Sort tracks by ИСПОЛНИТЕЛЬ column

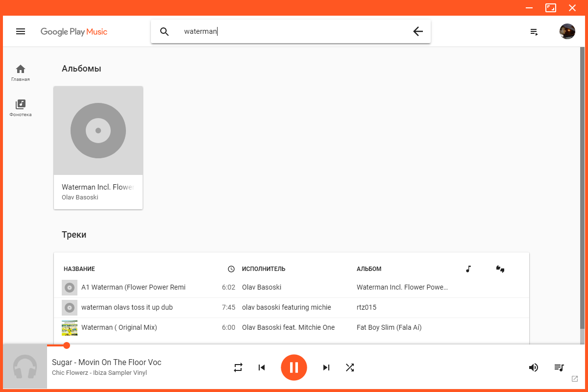pos(264,269)
